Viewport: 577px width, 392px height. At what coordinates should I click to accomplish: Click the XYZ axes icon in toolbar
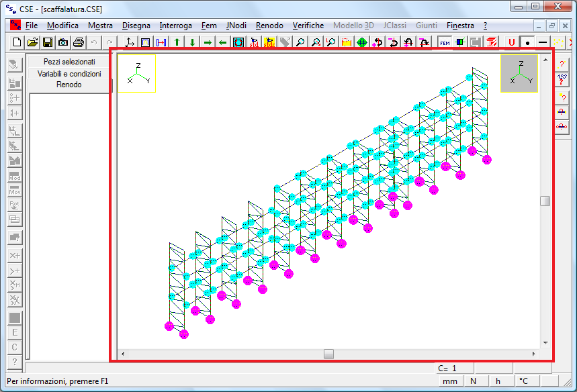[130, 42]
